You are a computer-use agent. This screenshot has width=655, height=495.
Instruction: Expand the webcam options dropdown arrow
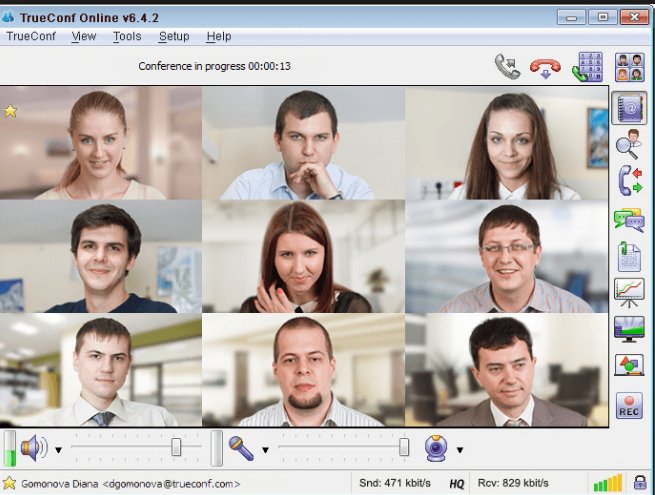[x=460, y=450]
